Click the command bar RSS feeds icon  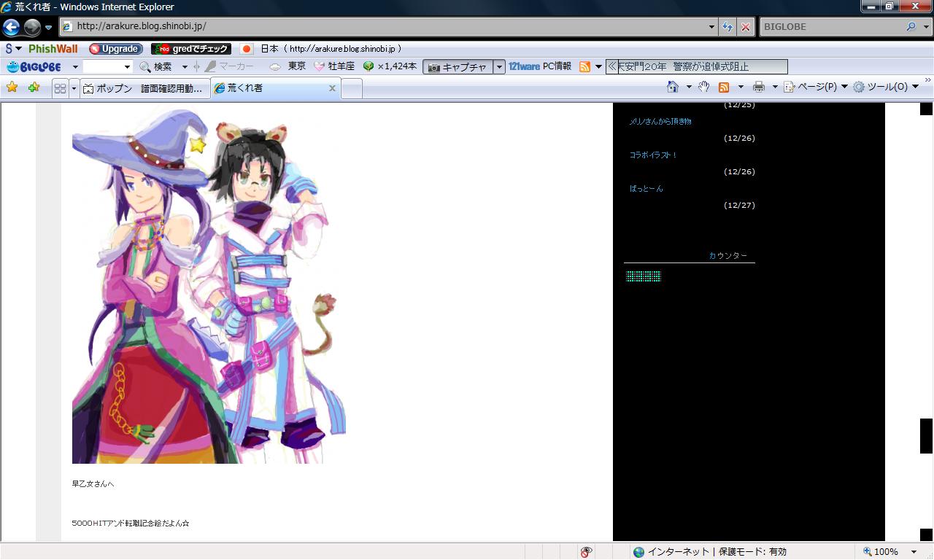pyautogui.click(x=724, y=87)
